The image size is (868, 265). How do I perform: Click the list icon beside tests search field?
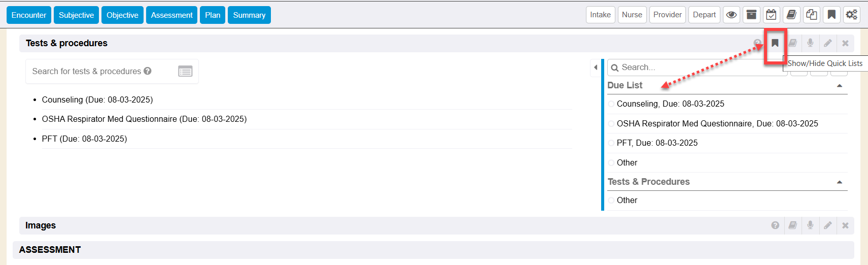point(185,72)
